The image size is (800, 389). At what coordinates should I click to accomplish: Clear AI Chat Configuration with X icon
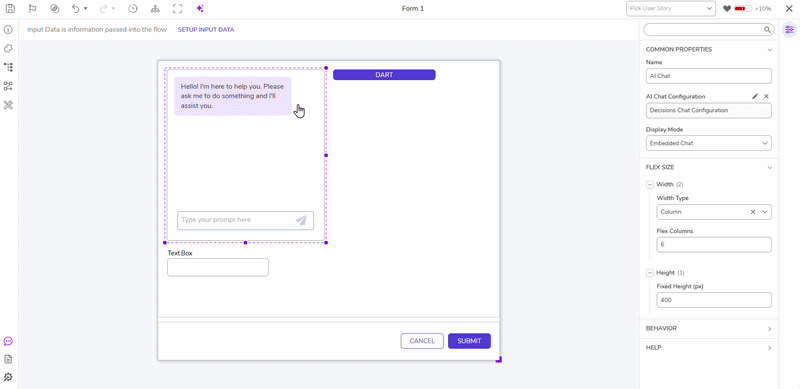(766, 96)
